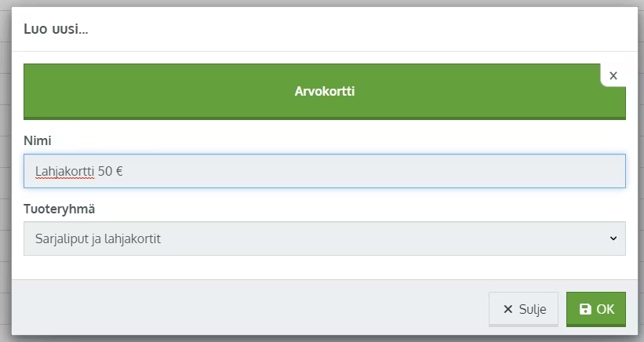Place cursor after the 50 € text
The height and width of the screenshot is (342, 644).
pos(124,171)
